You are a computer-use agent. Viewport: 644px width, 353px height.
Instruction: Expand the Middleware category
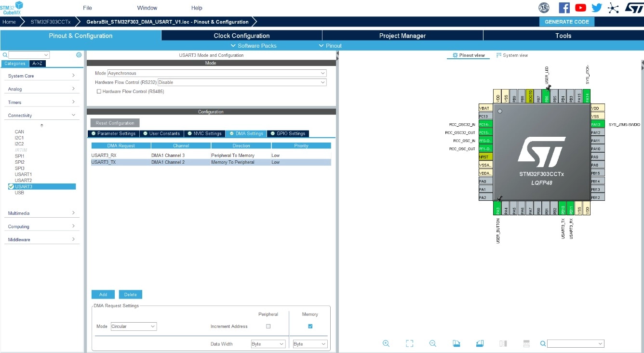pos(41,239)
